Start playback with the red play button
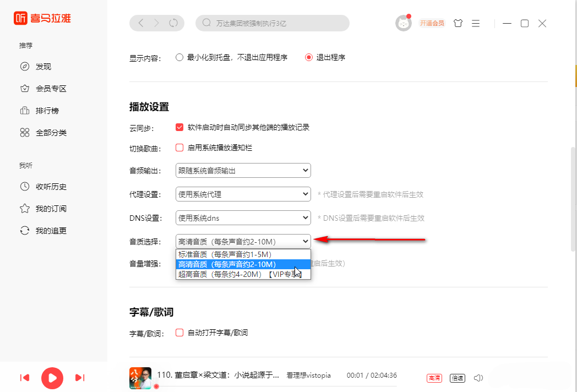This screenshot has height=392, width=577. pyautogui.click(x=52, y=378)
